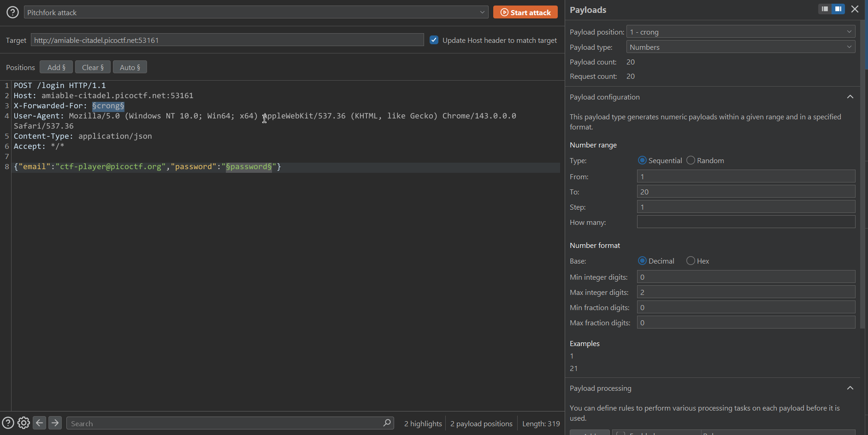868x435 pixels.
Task: Open the Payload type Numbers dropdown
Action: 740,47
